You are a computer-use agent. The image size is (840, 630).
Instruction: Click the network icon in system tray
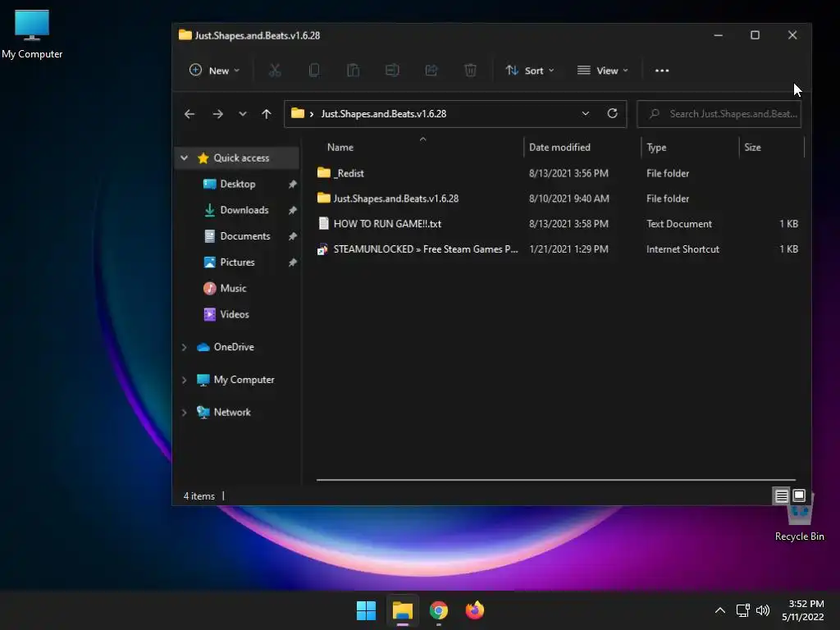743,610
